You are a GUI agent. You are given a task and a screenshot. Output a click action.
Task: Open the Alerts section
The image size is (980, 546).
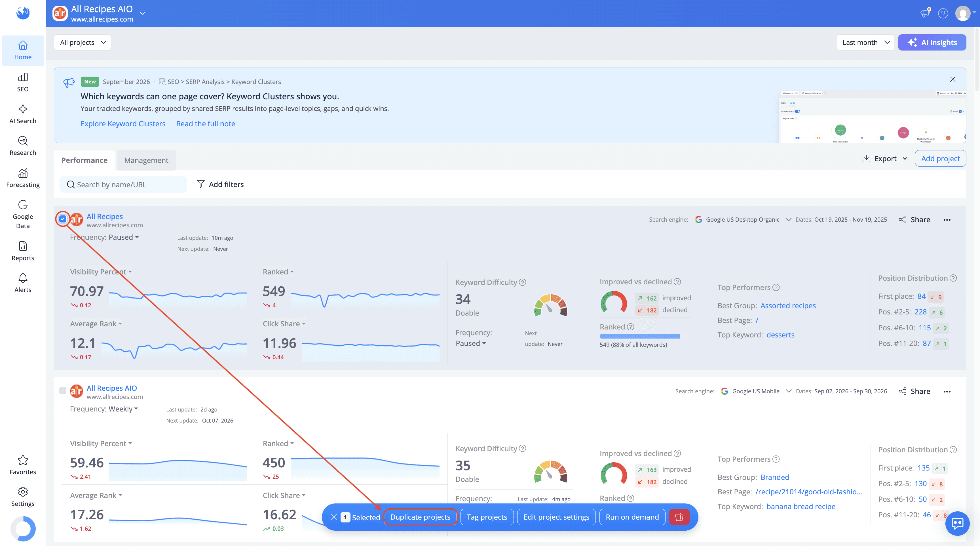click(23, 283)
